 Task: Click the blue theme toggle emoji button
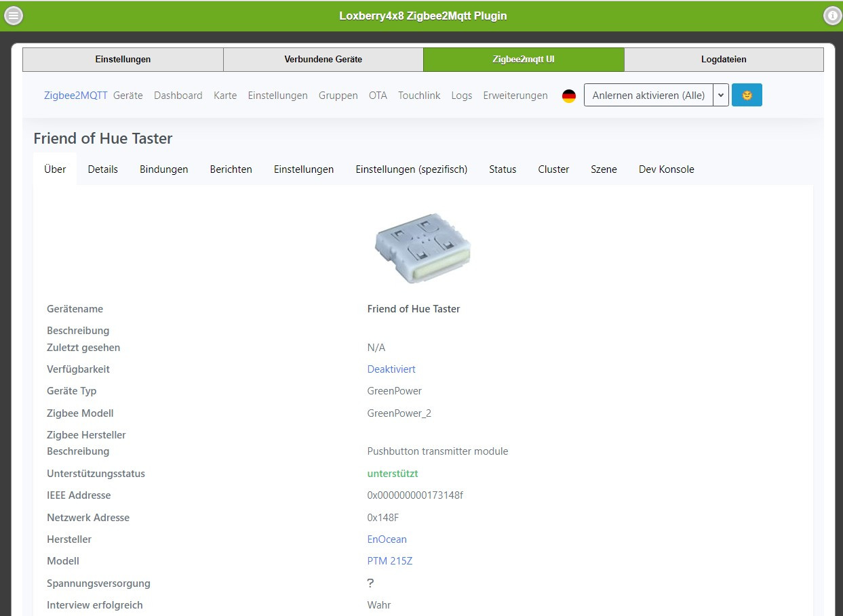[747, 95]
